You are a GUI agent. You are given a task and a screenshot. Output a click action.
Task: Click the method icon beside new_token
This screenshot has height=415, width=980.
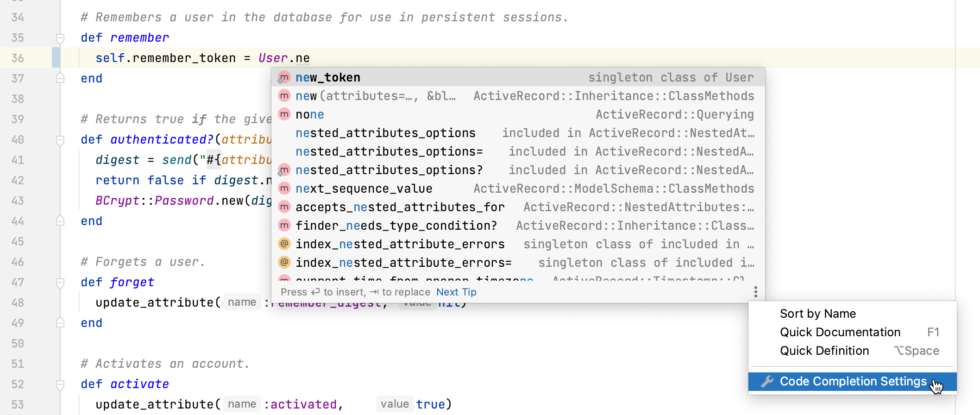pos(284,77)
